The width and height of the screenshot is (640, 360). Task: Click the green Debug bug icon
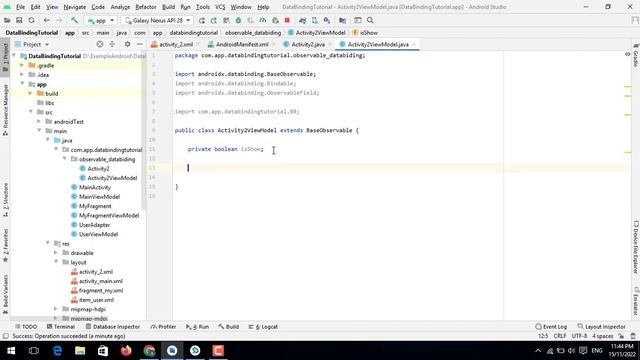238,20
